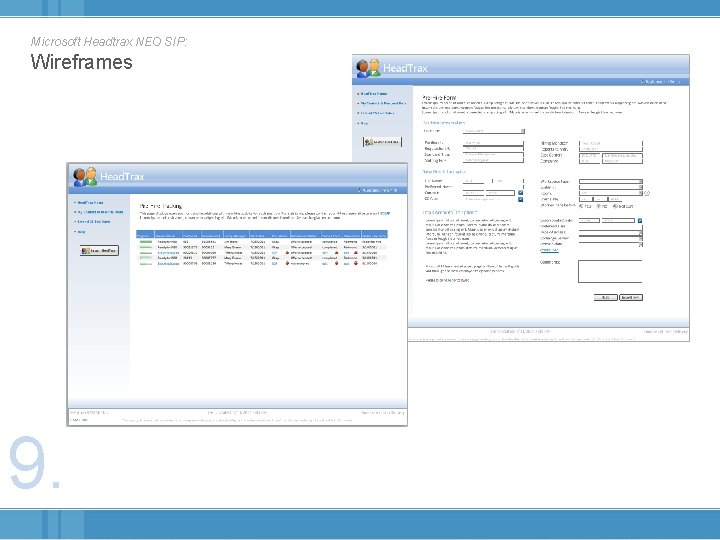The height and width of the screenshot is (540, 720).
Task: Click the Submit button on Pre-Hire Form
Action: tap(631, 298)
